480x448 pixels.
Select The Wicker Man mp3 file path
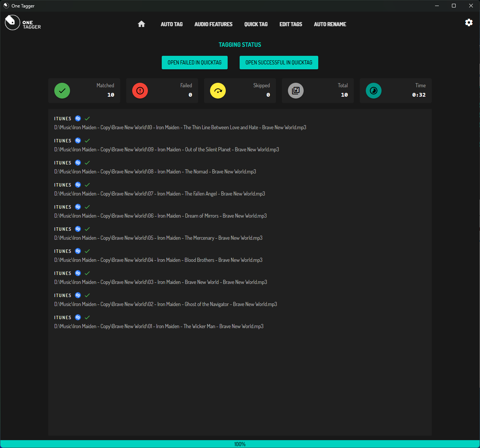pyautogui.click(x=159, y=326)
